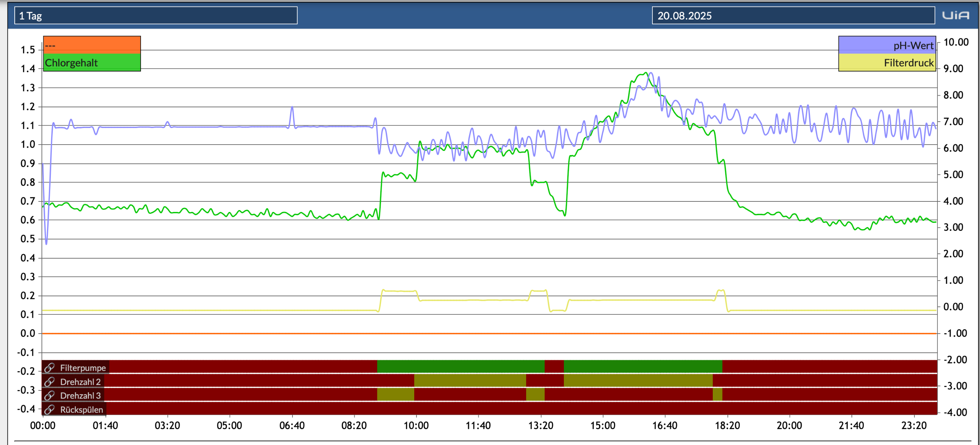Click the link icon beside Rückspülen

click(x=49, y=409)
